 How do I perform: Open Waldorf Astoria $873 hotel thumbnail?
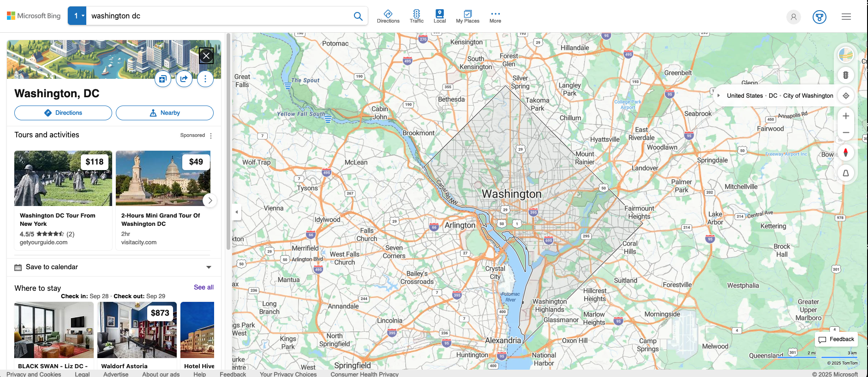pyautogui.click(x=137, y=330)
